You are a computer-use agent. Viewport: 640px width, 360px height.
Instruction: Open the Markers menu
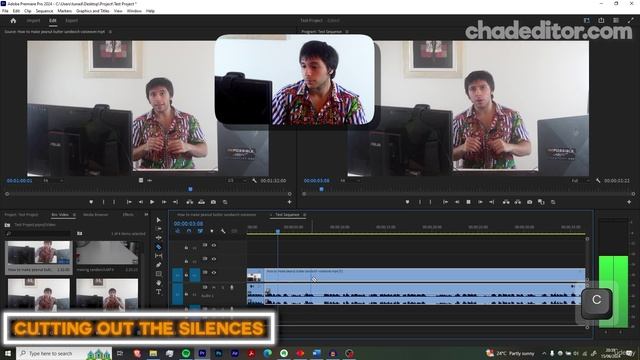pos(64,11)
